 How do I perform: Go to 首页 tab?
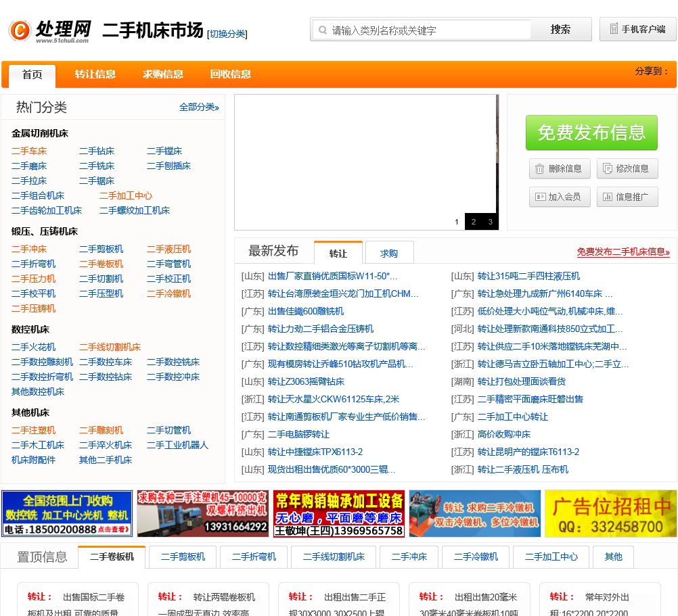pos(32,75)
